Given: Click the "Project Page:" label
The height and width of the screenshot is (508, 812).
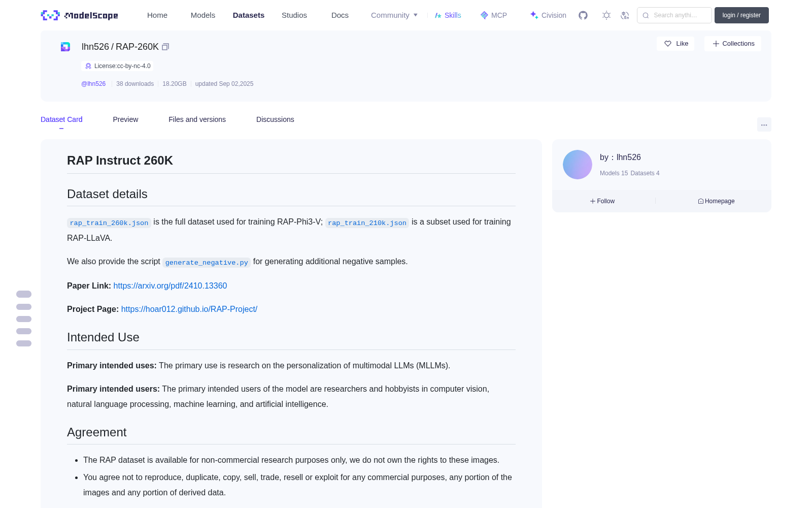Looking at the screenshot, I should pyautogui.click(x=93, y=309).
